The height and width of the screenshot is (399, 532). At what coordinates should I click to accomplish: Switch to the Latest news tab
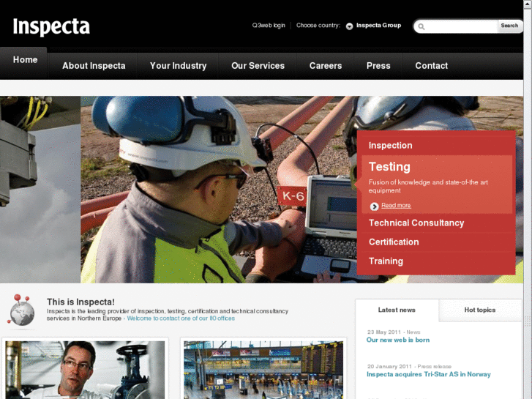click(397, 310)
